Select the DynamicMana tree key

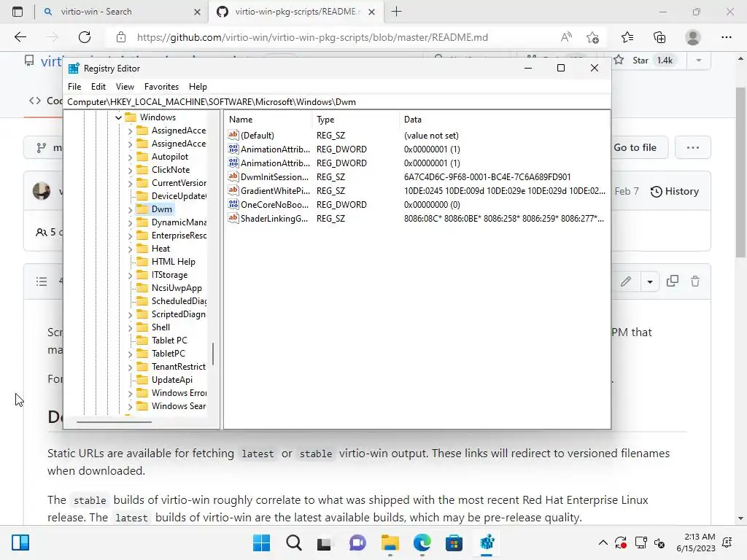pos(179,222)
